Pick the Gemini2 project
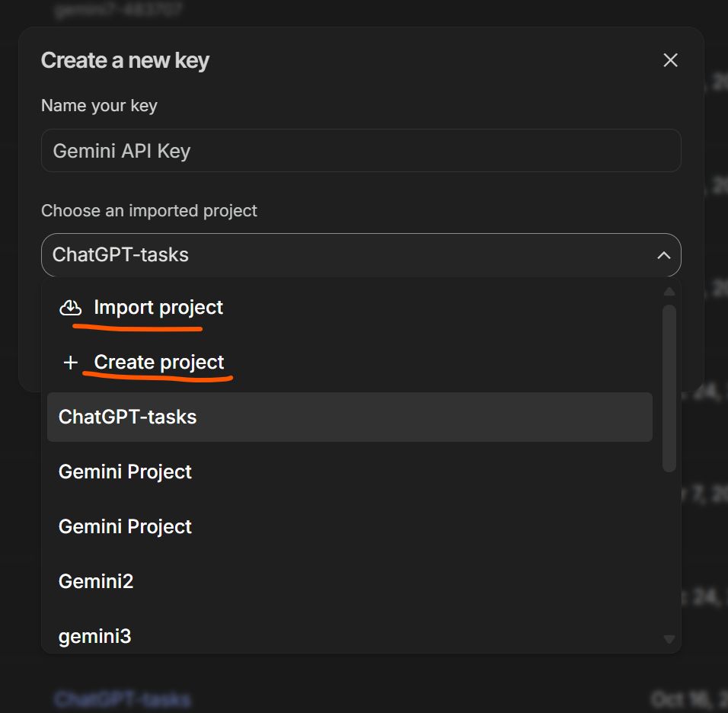Image resolution: width=728 pixels, height=713 pixels. pos(96,581)
